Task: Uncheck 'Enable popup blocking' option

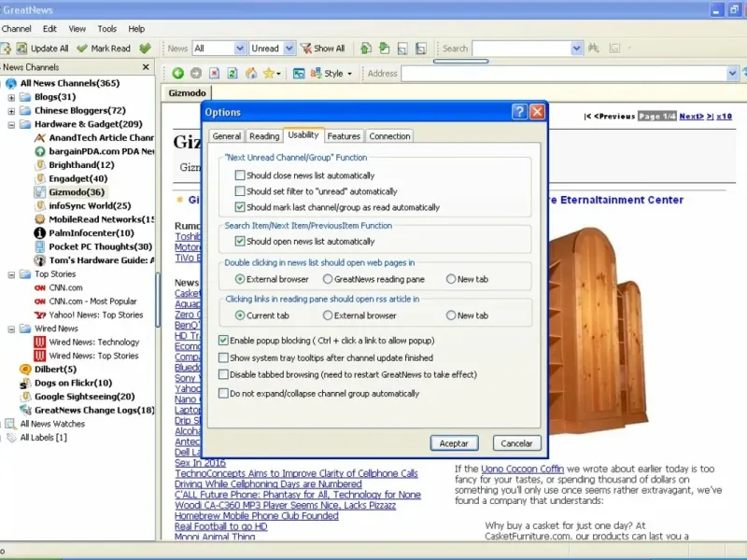Action: (x=223, y=341)
